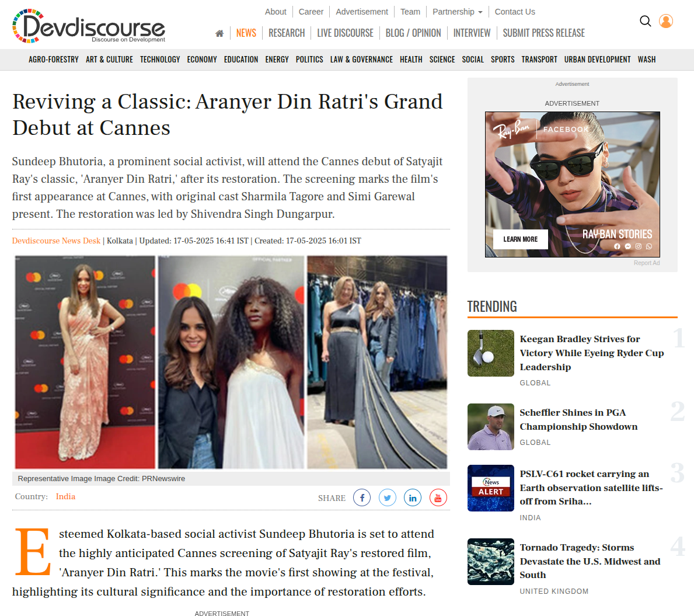This screenshot has width=694, height=616.
Task: Share article on LinkedIn
Action: (413, 497)
